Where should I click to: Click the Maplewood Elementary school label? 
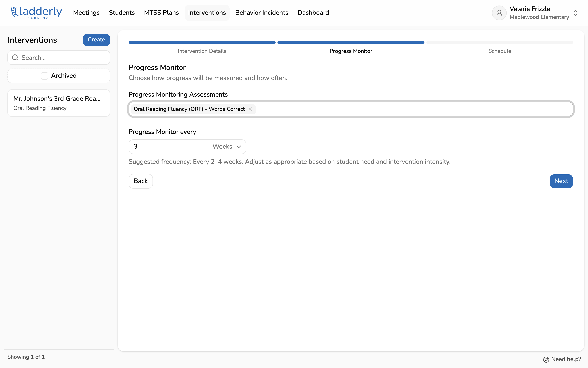539,17
